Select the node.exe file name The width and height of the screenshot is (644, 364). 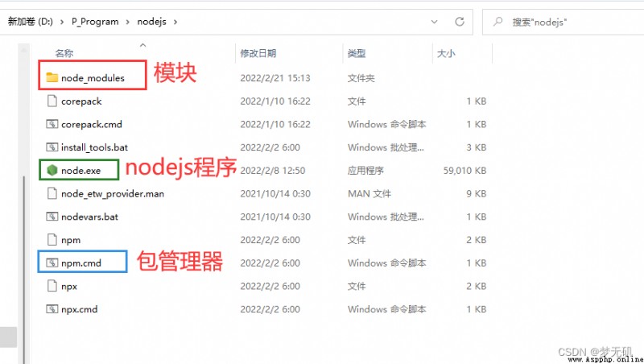(81, 171)
